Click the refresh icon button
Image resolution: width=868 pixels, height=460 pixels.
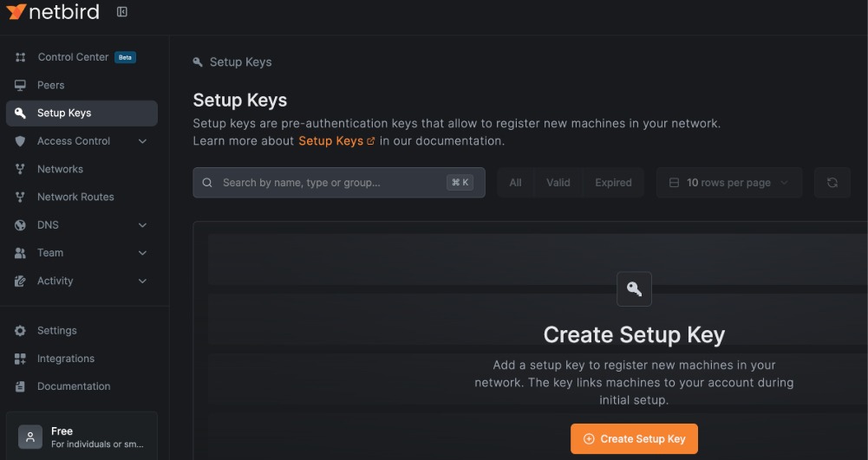(x=832, y=183)
